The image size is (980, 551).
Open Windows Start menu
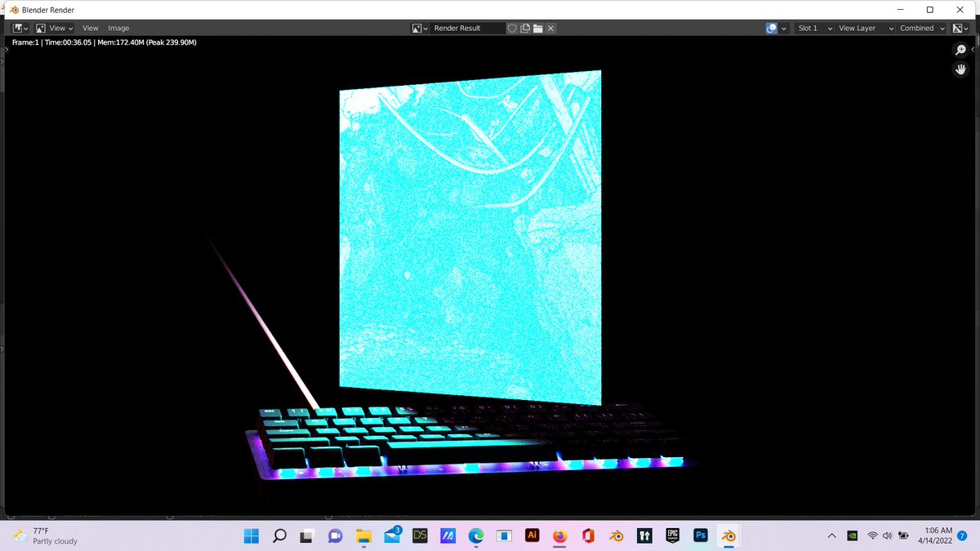coord(252,535)
